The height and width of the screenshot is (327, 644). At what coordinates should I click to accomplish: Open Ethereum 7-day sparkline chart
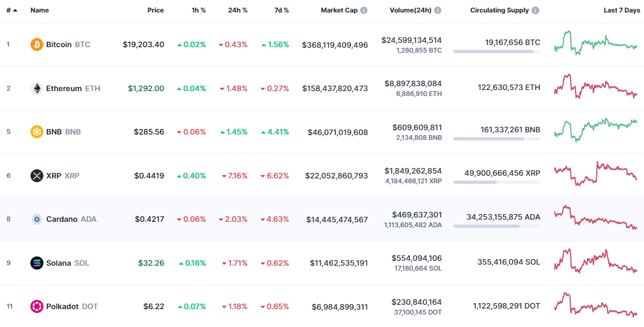coord(596,86)
